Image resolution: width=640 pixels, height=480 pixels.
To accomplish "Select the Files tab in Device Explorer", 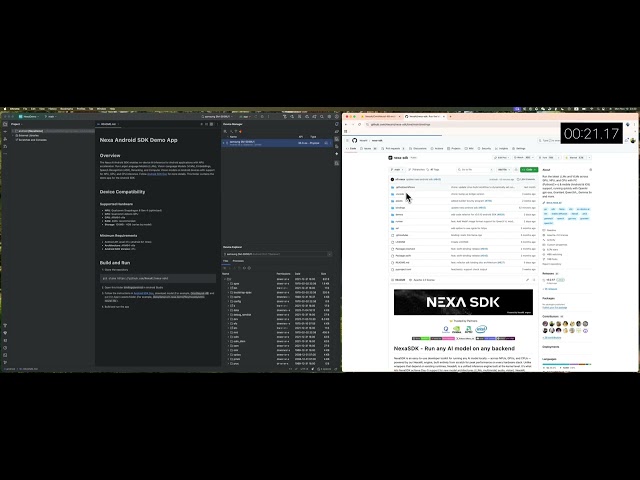I will [x=225, y=261].
